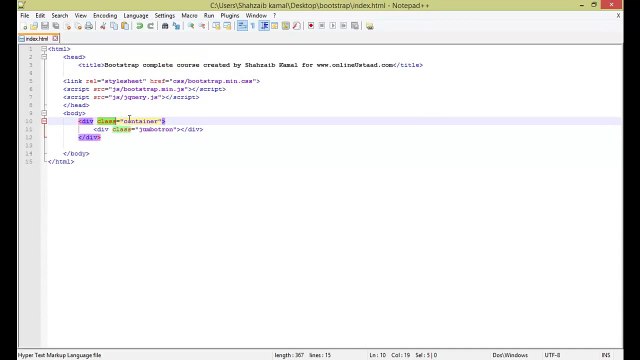Click the closing </body> tag
The width and height of the screenshot is (640, 360).
point(76,153)
